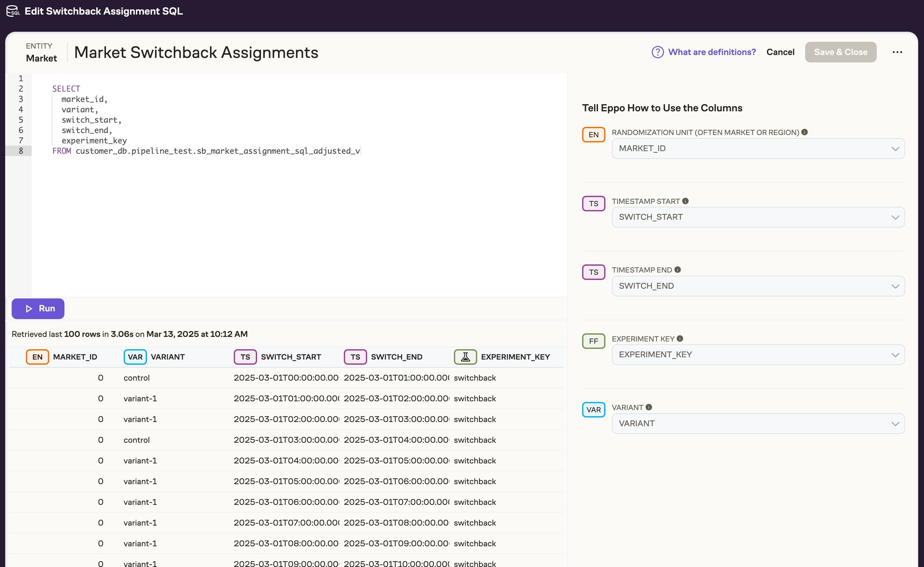The height and width of the screenshot is (567, 924).
Task: Click the EN badge beside Randomization Unit
Action: pyautogui.click(x=593, y=134)
